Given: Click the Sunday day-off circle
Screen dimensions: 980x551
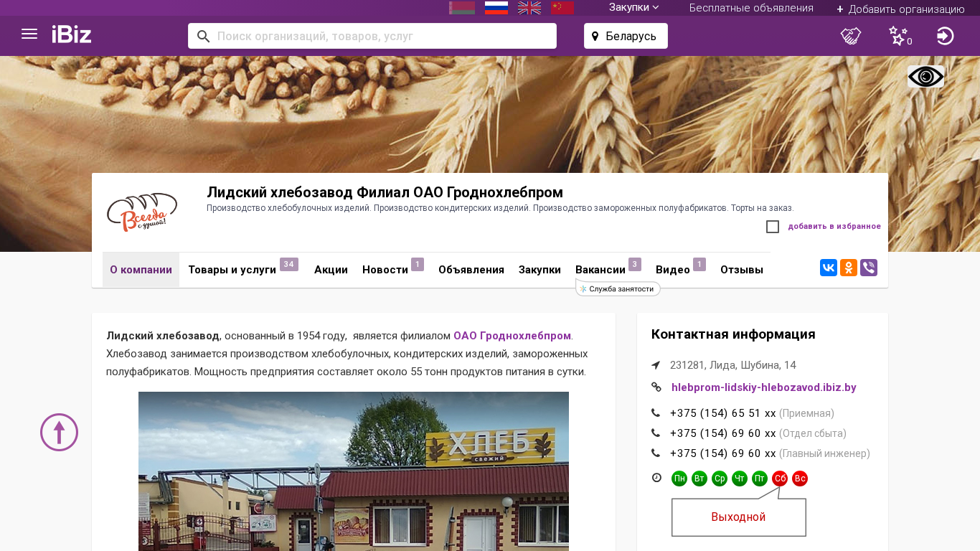Looking at the screenshot, I should tap(800, 479).
